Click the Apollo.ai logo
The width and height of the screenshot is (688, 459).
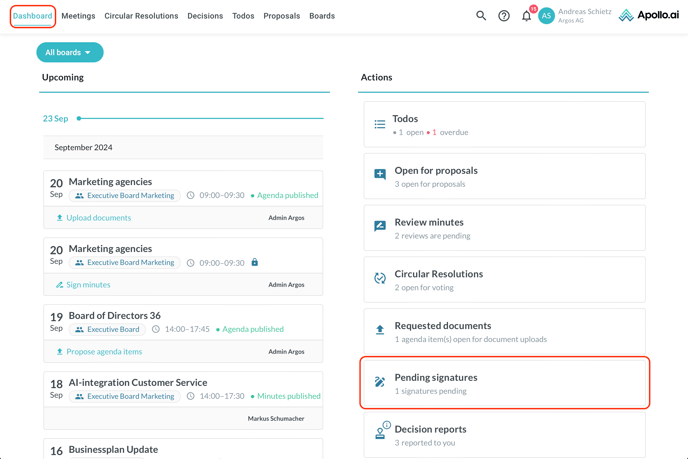point(648,16)
